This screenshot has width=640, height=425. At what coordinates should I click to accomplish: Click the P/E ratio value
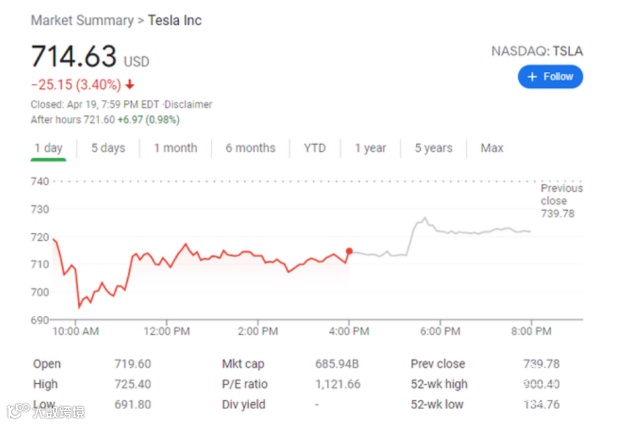coord(336,384)
